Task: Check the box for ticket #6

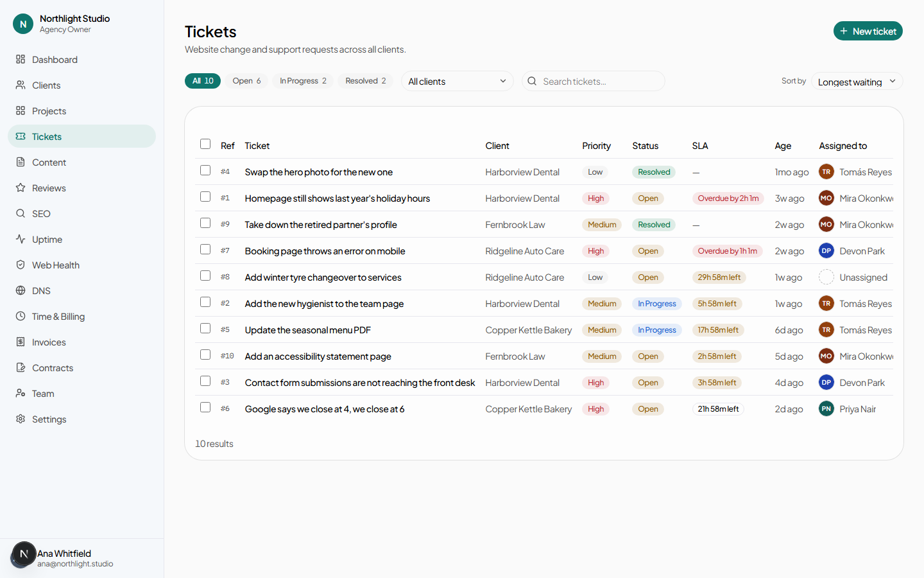Action: tap(205, 407)
